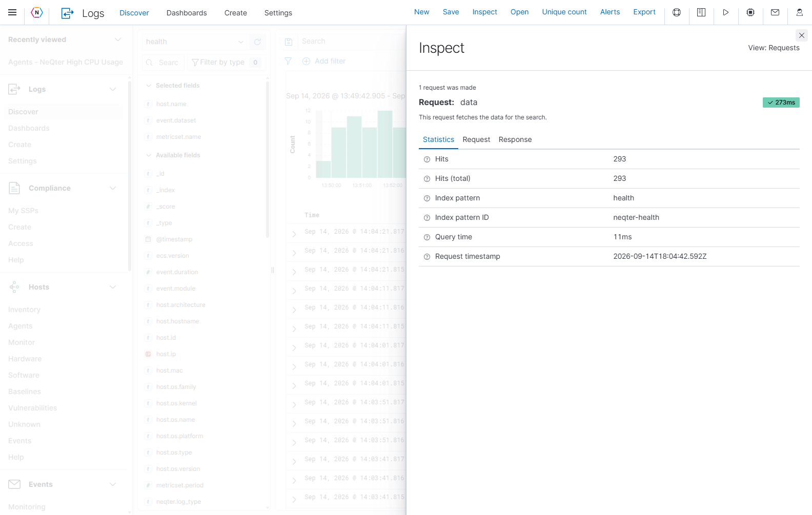Viewport: 812px width, 515px height.
Task: Click the Hosts sidebar section icon
Action: coord(14,287)
